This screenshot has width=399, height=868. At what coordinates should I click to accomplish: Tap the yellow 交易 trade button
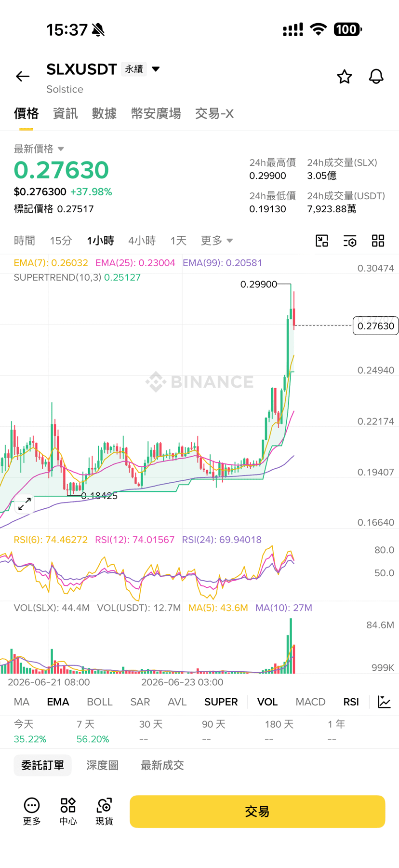[257, 812]
